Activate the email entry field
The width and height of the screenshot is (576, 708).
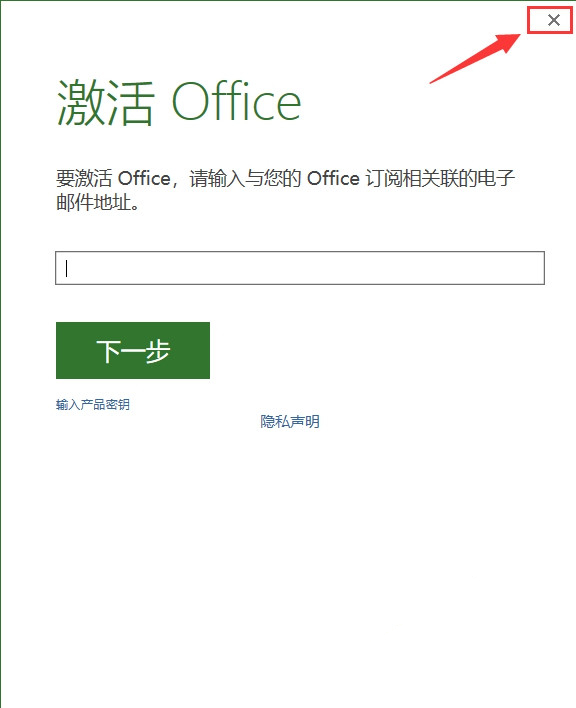tap(300, 268)
